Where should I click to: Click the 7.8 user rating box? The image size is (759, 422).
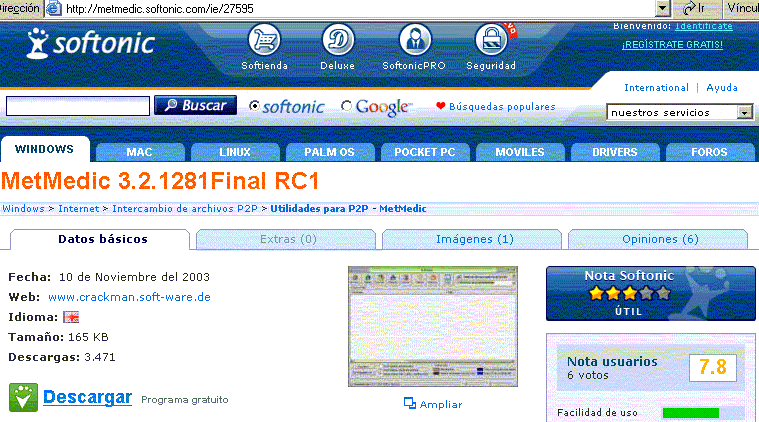(713, 367)
